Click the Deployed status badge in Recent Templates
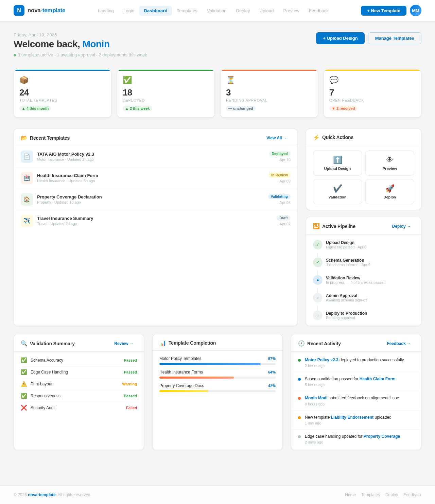Viewport: 435px width, 504px height. [280, 154]
